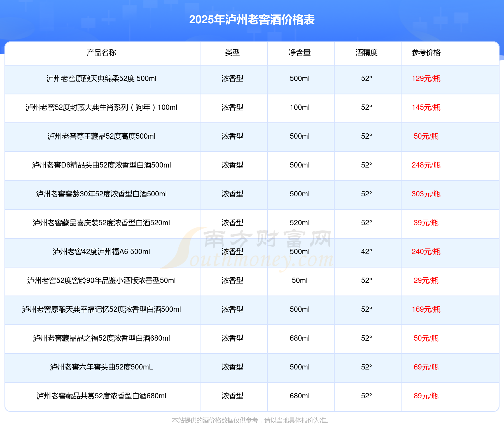Click product 泸州老窖42度泸州福A6 500ml
504x437 pixels.
101,252
